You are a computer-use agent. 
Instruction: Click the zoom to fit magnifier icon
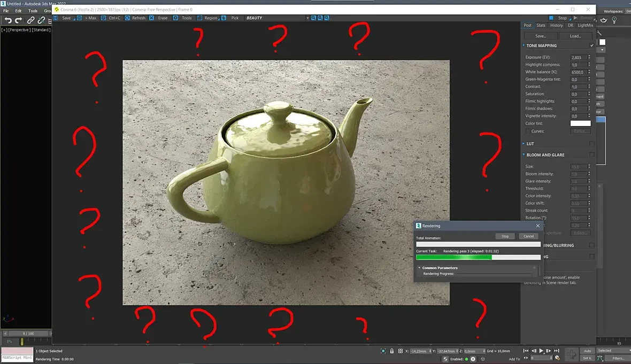tap(327, 18)
